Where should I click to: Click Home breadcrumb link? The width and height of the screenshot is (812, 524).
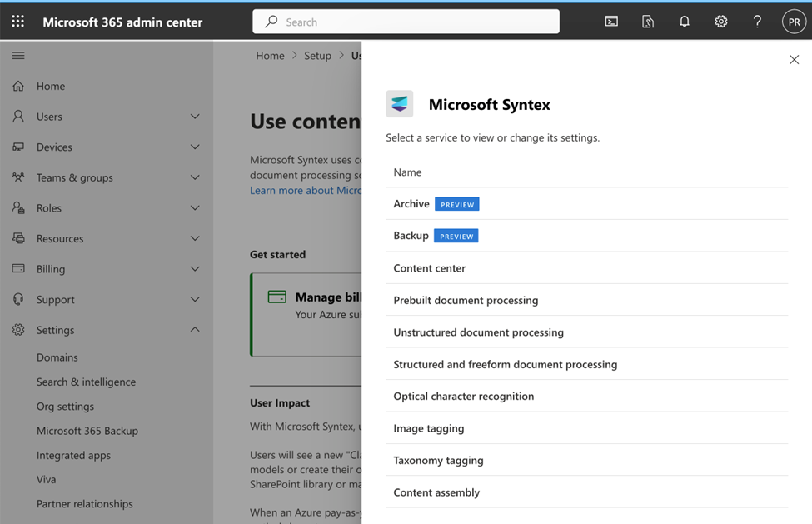270,56
